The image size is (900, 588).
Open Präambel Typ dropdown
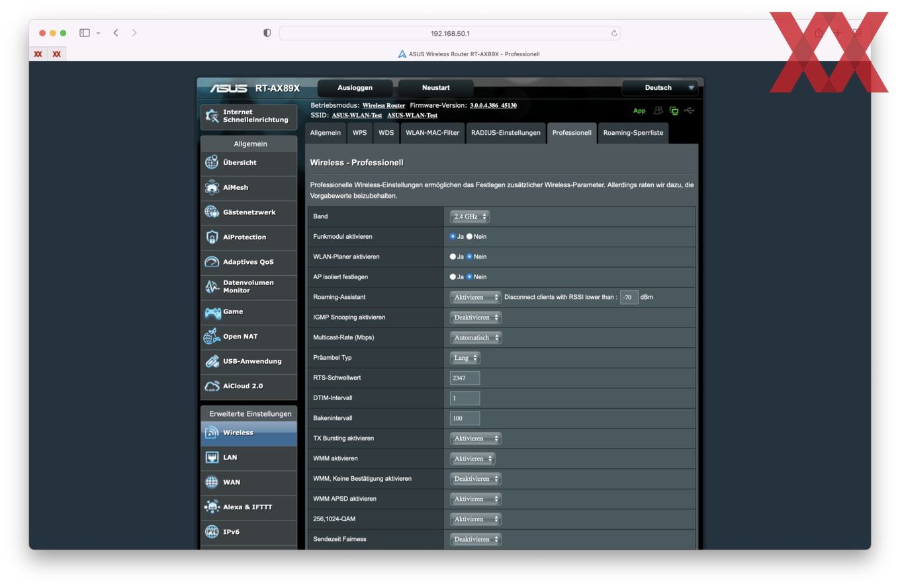point(465,358)
